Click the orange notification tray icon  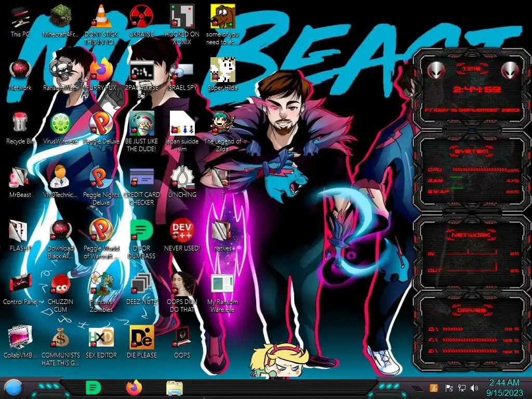click(434, 388)
